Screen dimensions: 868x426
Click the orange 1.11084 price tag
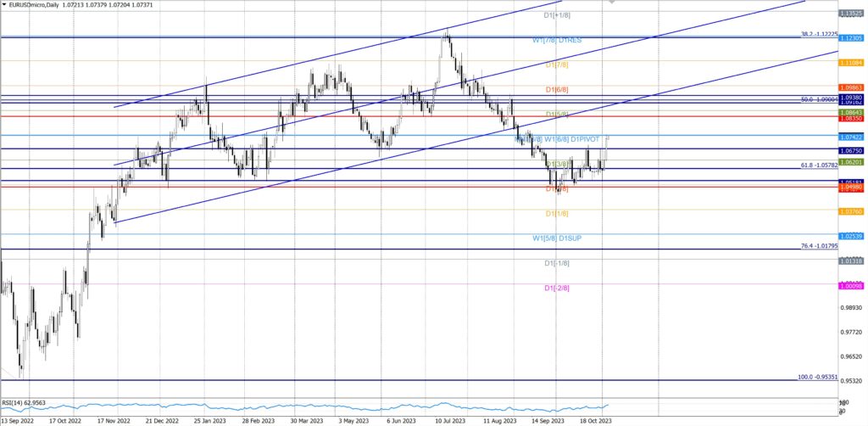click(x=850, y=63)
